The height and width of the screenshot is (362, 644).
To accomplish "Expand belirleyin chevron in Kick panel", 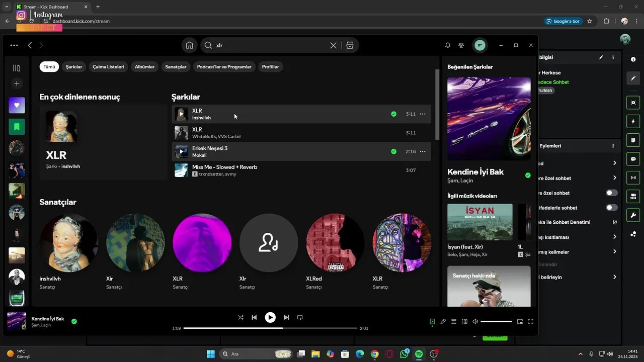I will click(x=614, y=277).
